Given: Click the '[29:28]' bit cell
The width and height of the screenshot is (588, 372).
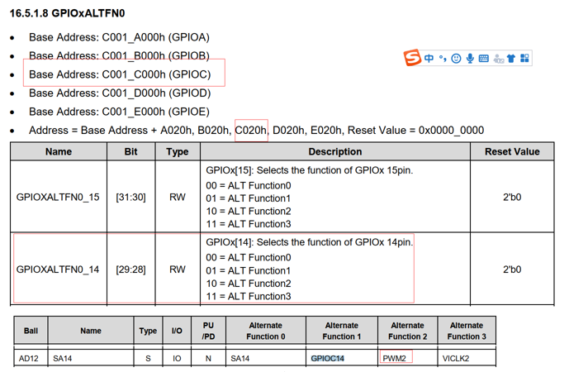Looking at the screenshot, I should tap(130, 269).
